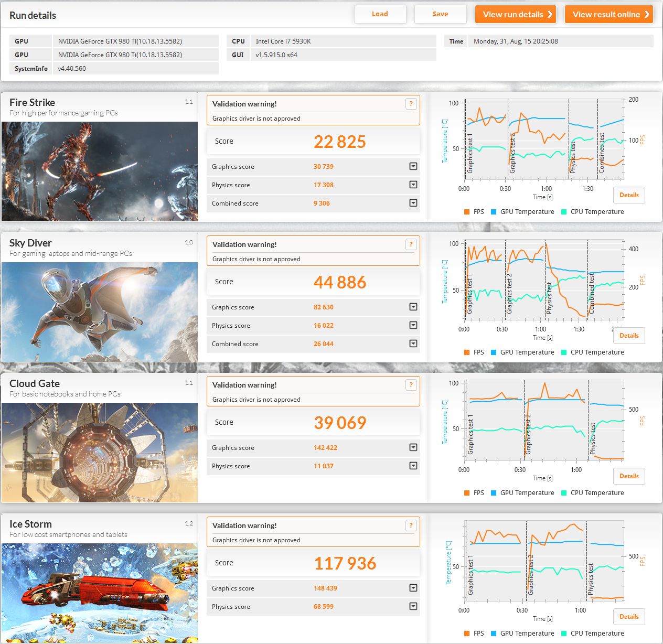This screenshot has height=644, width=663.
Task: Click the Load button
Action: click(380, 14)
